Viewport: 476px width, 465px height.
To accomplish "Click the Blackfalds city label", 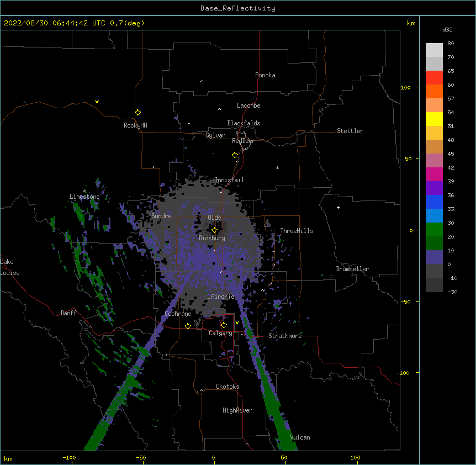I will click(244, 123).
